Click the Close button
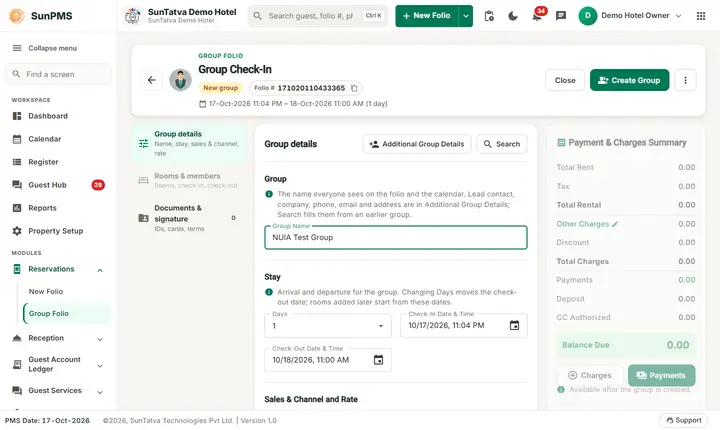Screen dimensions: 720x430 pos(565,80)
